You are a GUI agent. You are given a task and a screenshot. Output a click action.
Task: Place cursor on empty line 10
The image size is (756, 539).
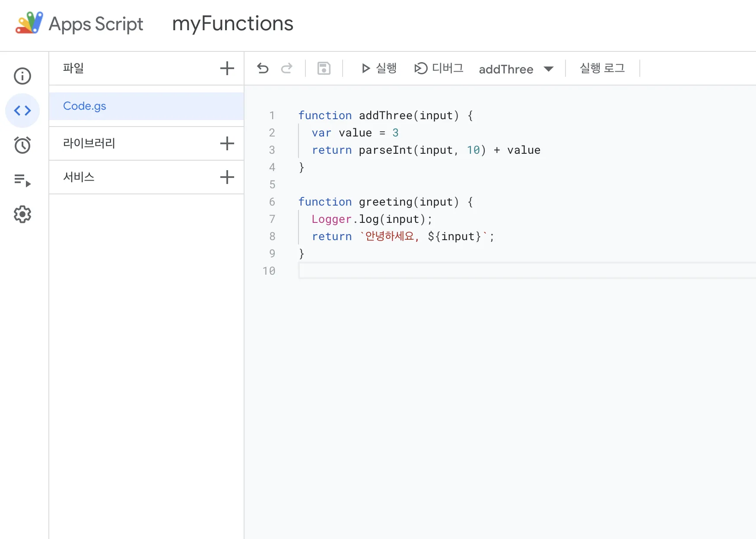(527, 271)
